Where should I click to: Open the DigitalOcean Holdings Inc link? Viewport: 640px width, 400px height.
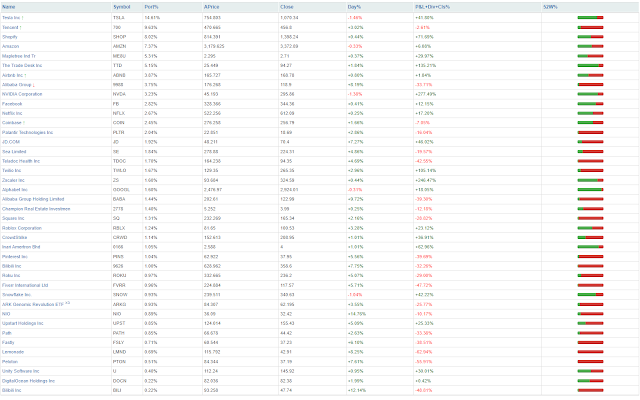[28, 381]
